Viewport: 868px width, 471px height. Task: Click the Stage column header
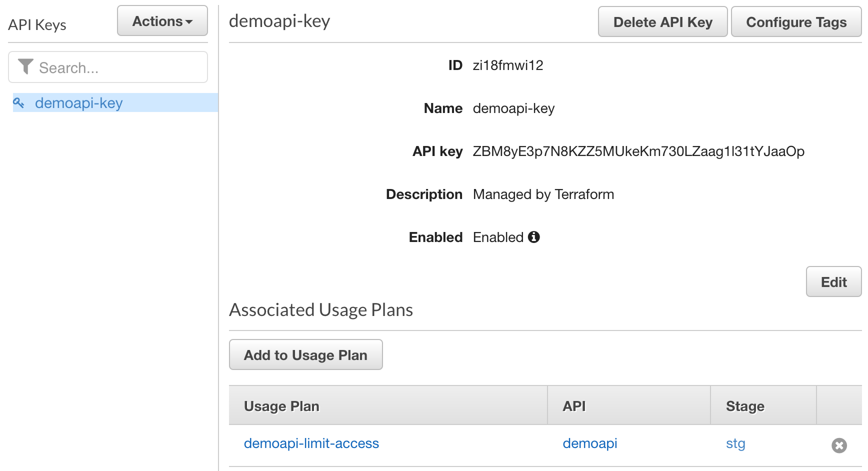point(745,406)
